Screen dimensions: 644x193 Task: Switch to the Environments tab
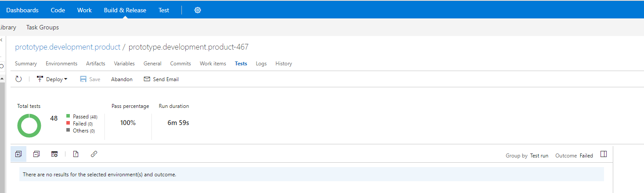click(x=62, y=64)
